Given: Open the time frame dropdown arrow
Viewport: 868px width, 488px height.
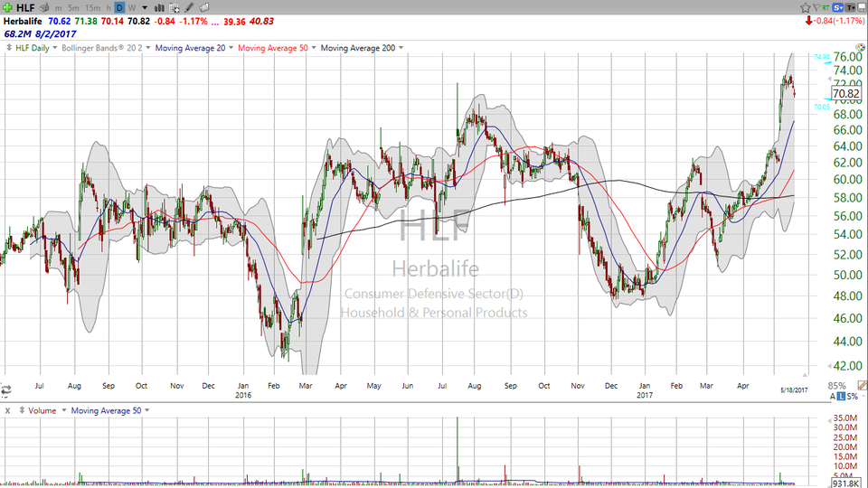Looking at the screenshot, I should (145, 8).
